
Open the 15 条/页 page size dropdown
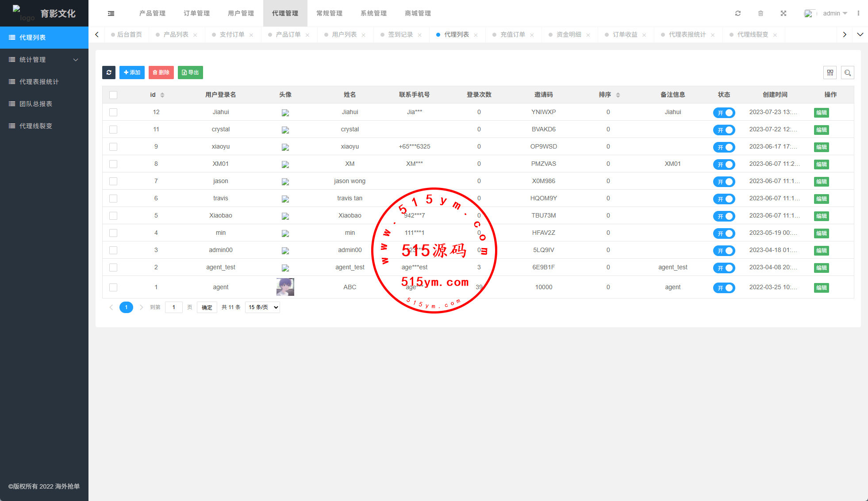263,307
